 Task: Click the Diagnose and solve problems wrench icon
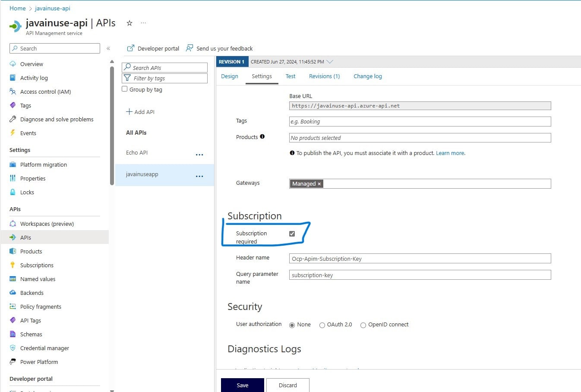pos(13,119)
